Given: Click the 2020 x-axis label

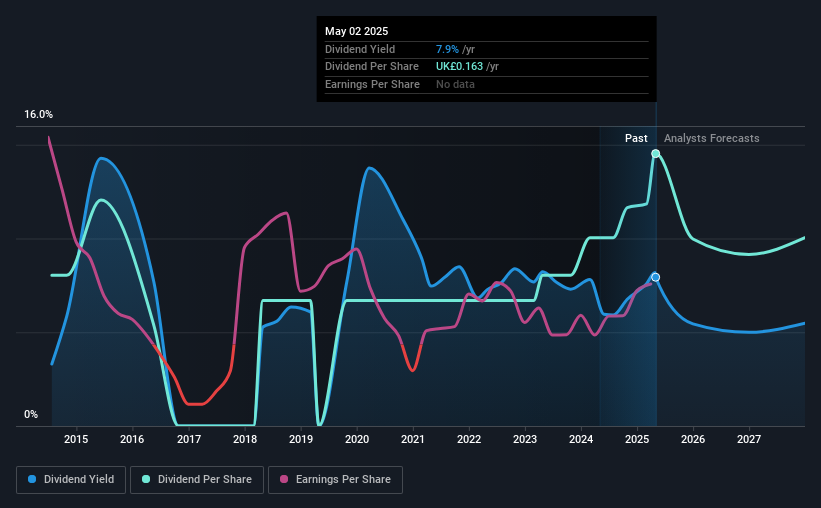Looking at the screenshot, I should (357, 439).
